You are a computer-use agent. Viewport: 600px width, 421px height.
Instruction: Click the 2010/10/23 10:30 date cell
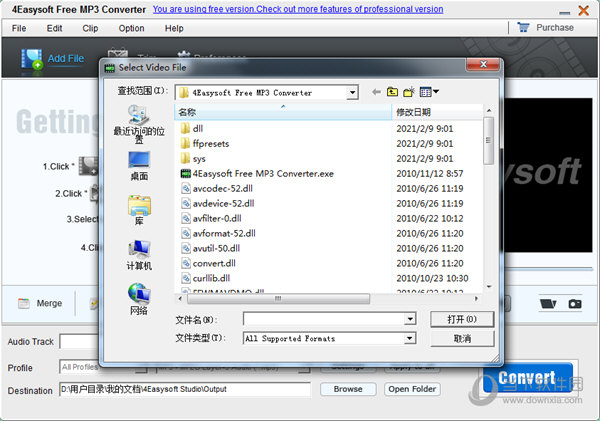pyautogui.click(x=432, y=278)
